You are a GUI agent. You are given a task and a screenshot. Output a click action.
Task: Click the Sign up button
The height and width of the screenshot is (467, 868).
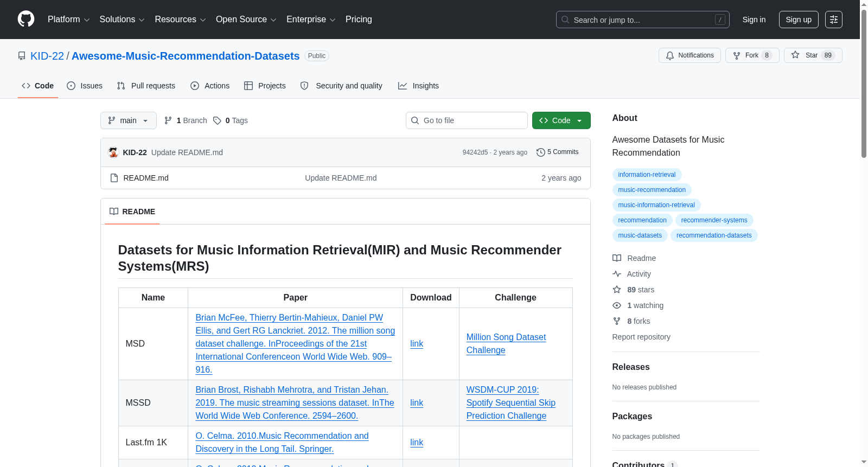click(799, 20)
